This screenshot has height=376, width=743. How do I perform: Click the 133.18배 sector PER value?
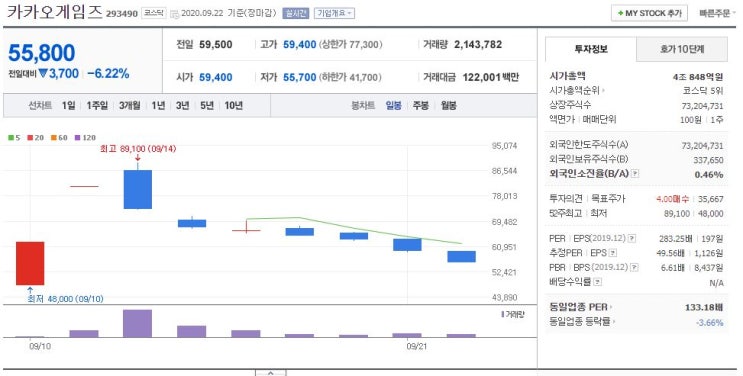tap(704, 308)
